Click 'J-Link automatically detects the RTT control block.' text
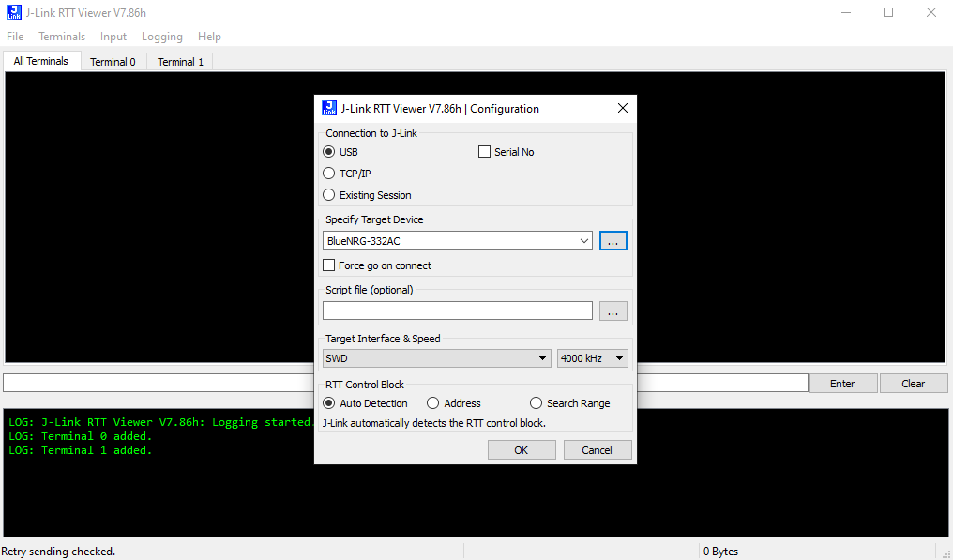The height and width of the screenshot is (560, 953). coord(434,423)
